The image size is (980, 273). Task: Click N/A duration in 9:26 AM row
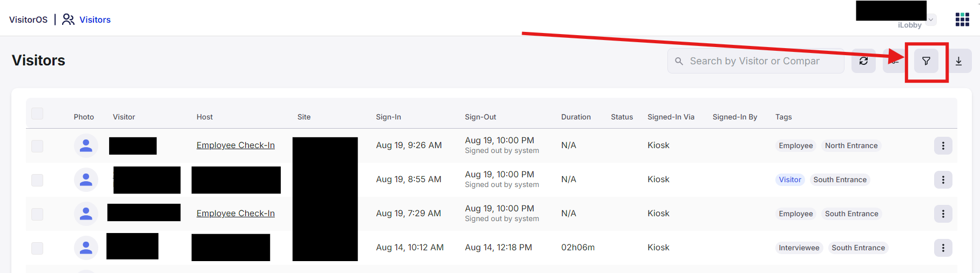point(569,145)
